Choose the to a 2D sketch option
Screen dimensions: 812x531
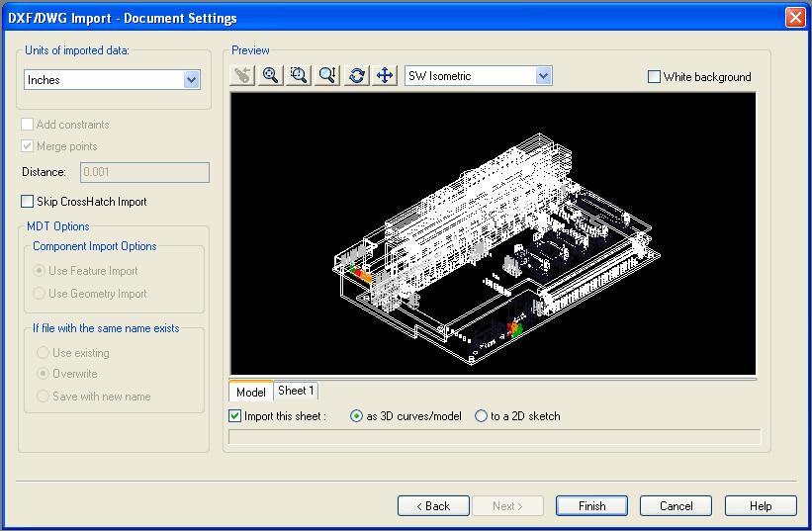point(481,415)
